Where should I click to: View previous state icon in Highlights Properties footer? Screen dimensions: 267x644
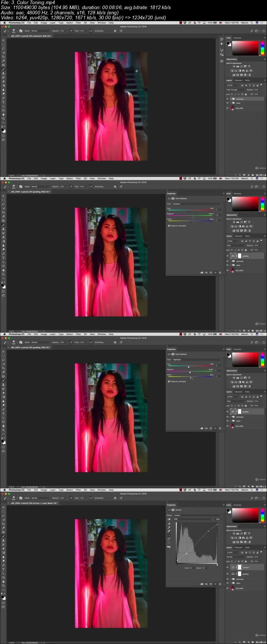[206, 428]
